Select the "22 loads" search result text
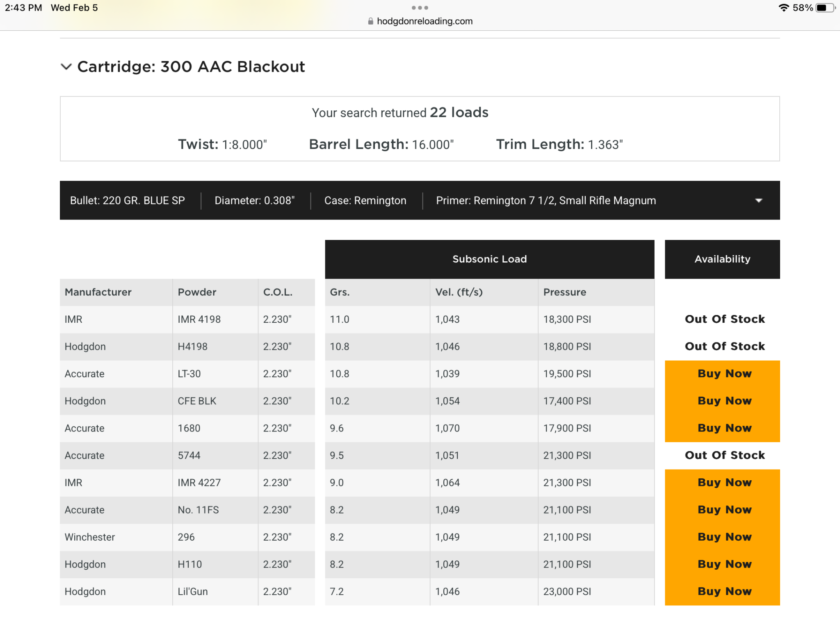 [459, 112]
